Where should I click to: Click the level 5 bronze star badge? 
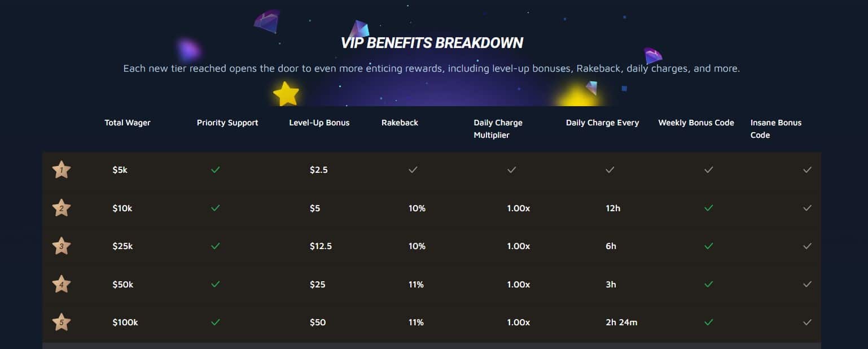[x=61, y=322]
